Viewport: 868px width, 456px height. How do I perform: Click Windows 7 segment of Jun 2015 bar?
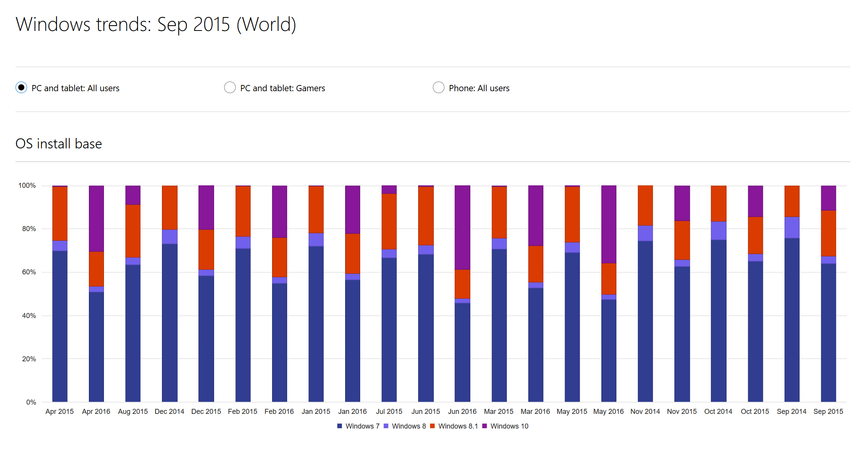[426, 328]
